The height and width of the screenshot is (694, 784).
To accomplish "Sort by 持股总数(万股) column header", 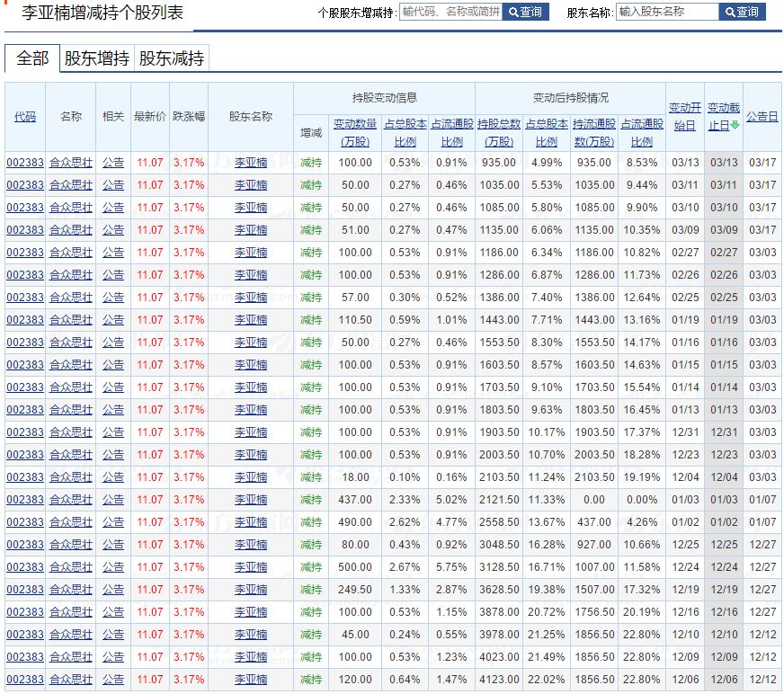I will pos(499,132).
